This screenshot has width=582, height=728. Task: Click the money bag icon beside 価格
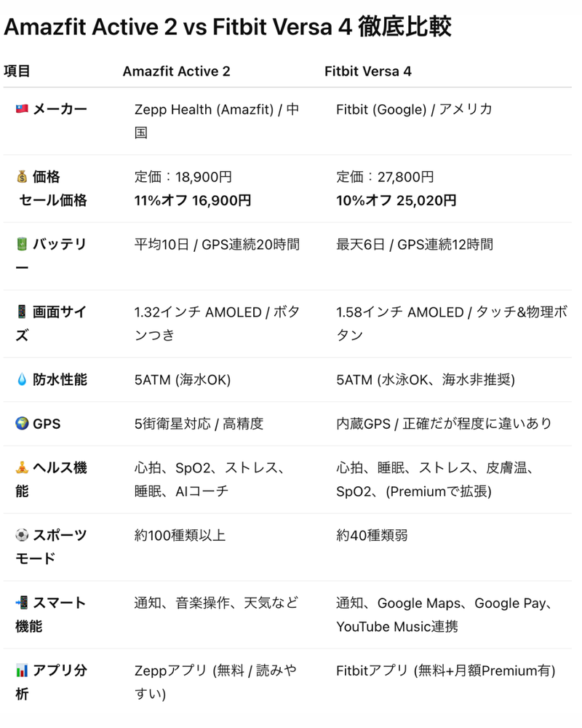21,177
